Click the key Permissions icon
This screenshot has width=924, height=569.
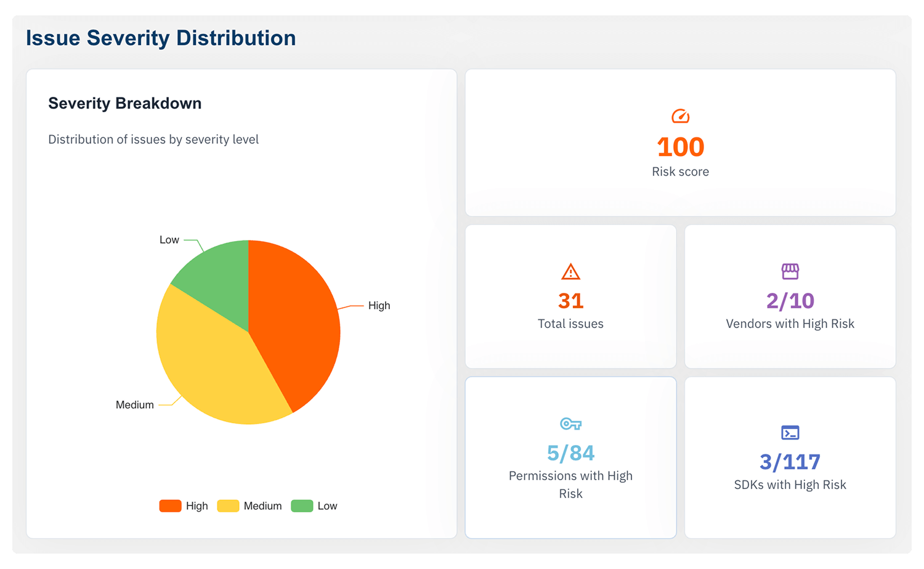(x=570, y=424)
